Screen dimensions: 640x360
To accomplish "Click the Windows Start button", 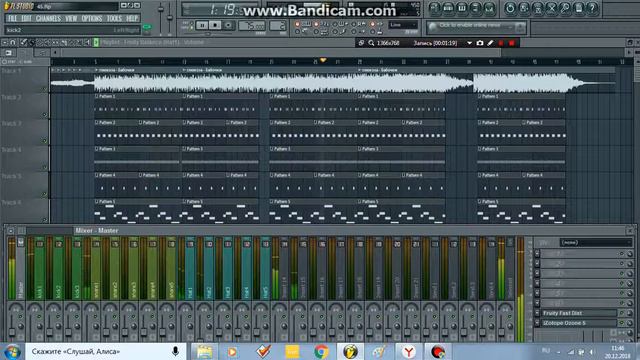I will [x=12, y=351].
